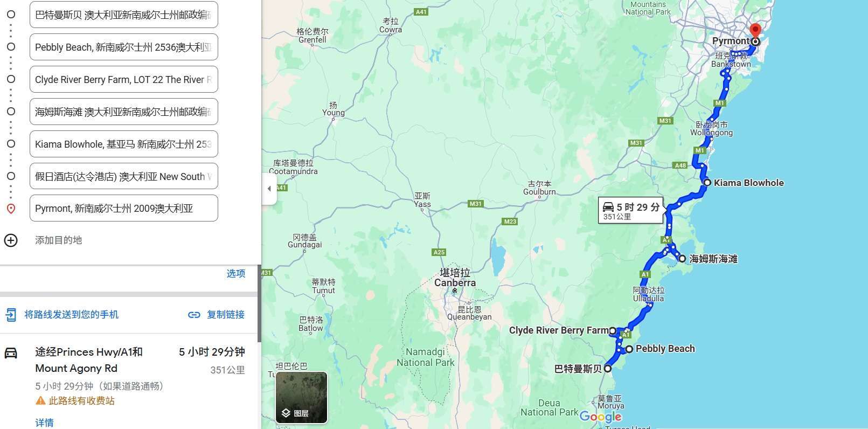Click 复制链接 copy link
868x429 pixels.
coord(226,315)
